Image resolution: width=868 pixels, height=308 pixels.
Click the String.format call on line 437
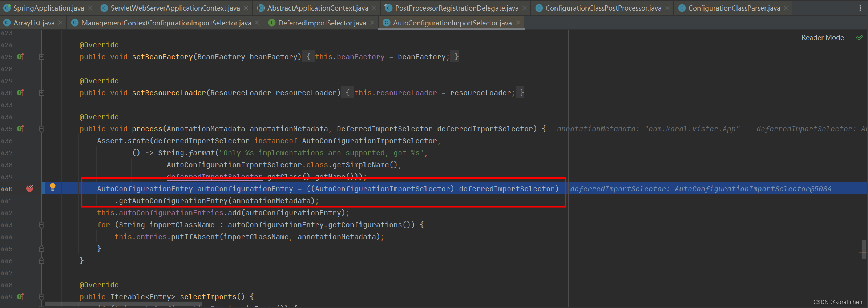(186, 153)
